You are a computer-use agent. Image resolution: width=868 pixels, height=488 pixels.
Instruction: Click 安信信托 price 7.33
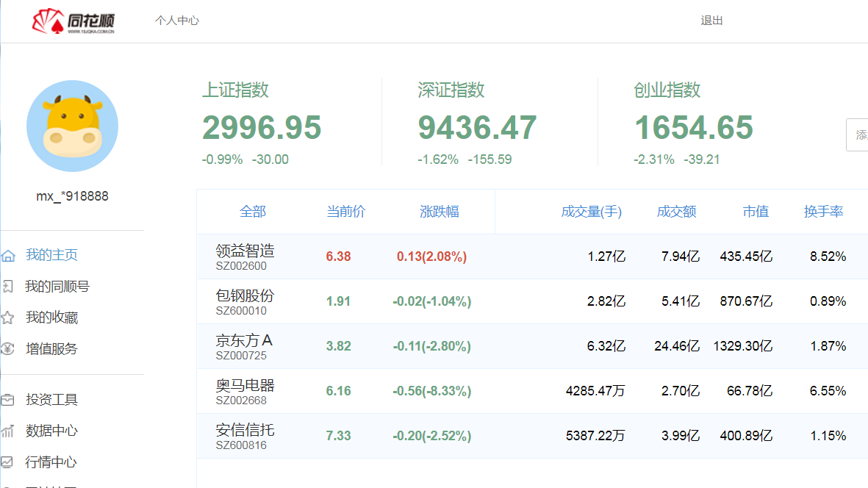pyautogui.click(x=338, y=436)
